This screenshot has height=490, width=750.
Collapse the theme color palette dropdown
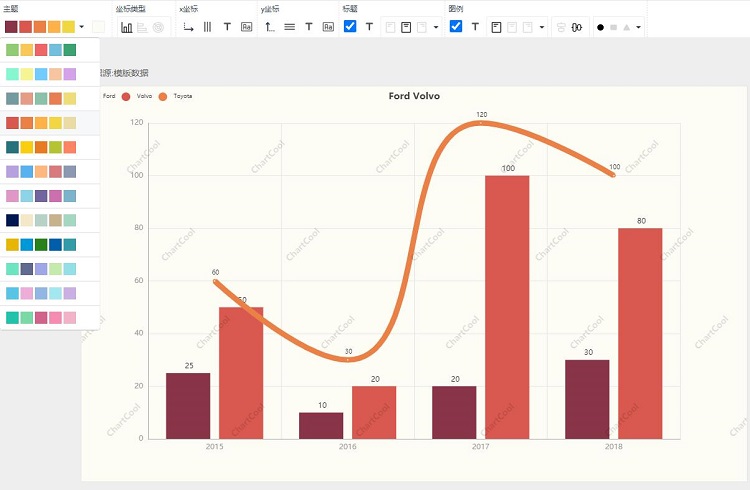coord(81,27)
